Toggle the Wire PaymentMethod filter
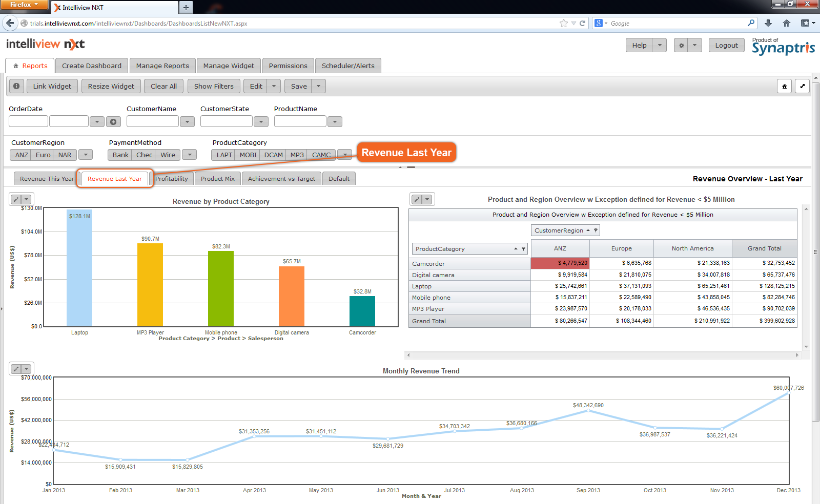The width and height of the screenshot is (820, 504). click(x=168, y=155)
